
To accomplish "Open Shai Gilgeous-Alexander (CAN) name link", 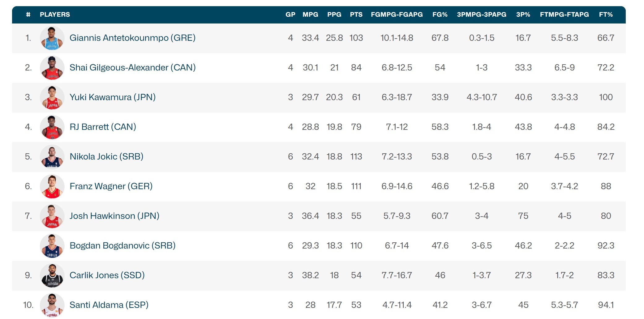I will coord(132,68).
